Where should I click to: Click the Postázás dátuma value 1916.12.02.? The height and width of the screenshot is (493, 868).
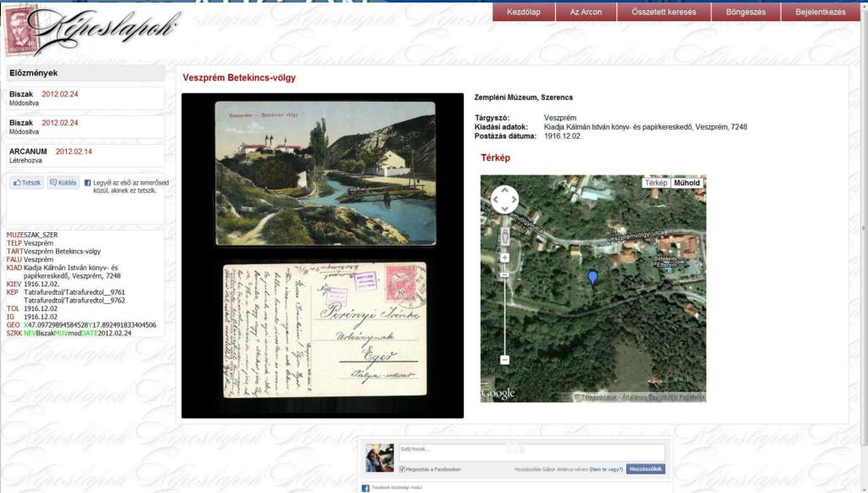[x=563, y=136]
